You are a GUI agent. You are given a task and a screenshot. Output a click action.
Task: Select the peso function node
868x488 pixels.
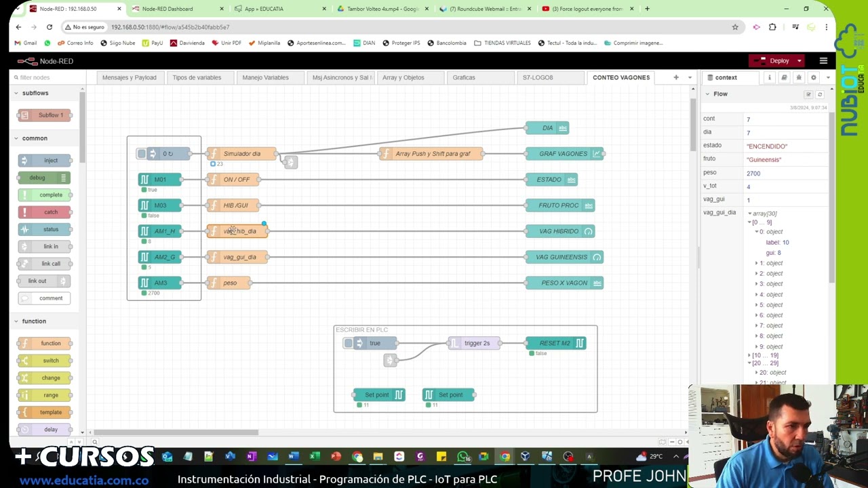(x=229, y=283)
